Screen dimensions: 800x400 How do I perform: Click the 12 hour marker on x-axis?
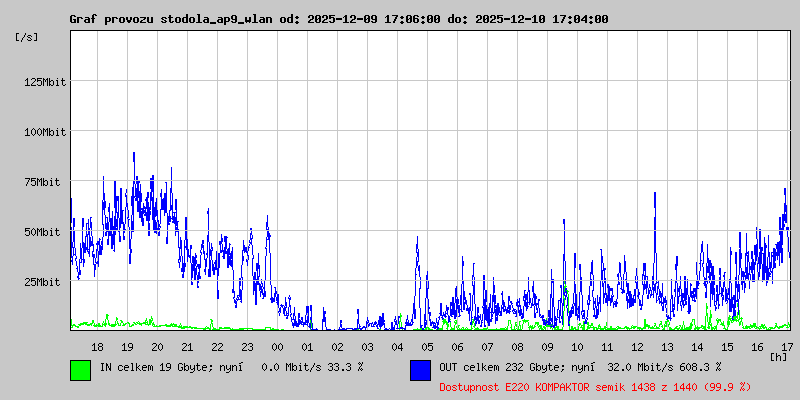point(637,346)
